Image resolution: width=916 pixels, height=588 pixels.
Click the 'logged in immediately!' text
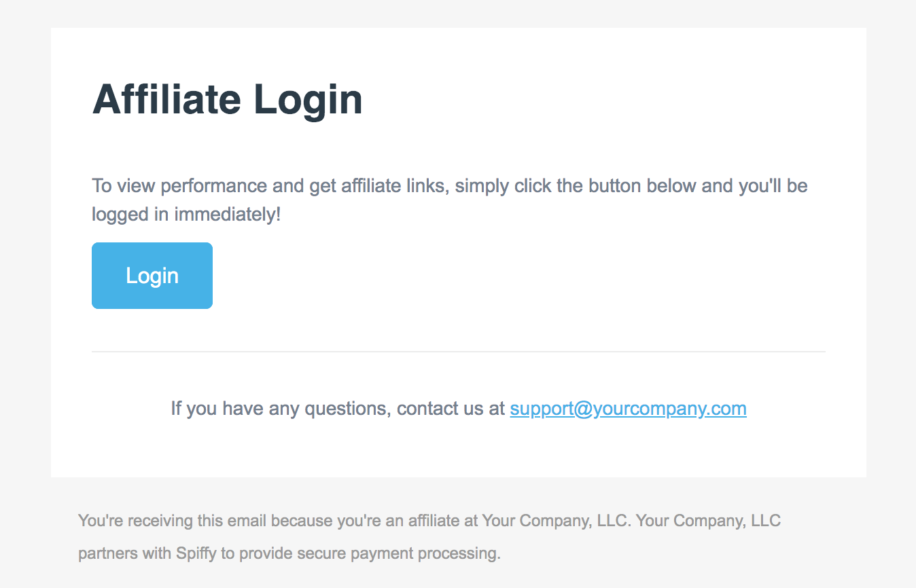click(x=186, y=215)
